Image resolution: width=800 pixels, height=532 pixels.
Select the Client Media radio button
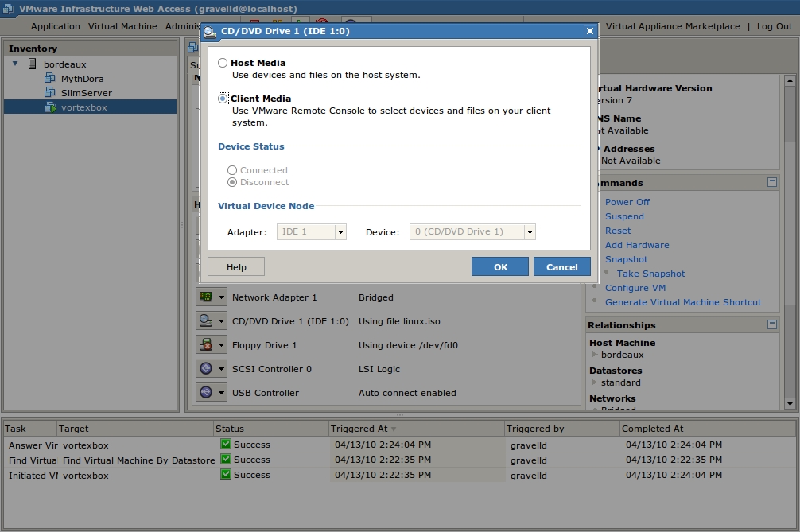tap(223, 99)
